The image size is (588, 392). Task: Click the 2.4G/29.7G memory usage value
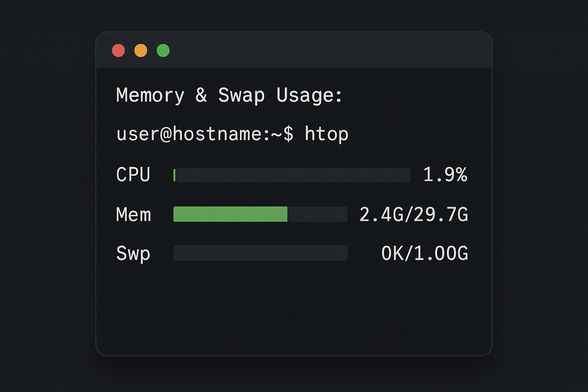pyautogui.click(x=413, y=214)
